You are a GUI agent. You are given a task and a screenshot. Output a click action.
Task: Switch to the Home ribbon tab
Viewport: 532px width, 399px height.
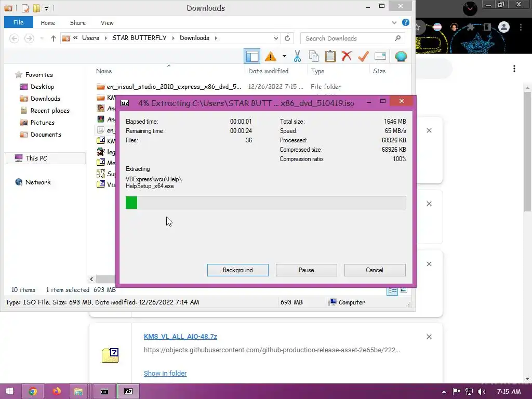(47, 23)
